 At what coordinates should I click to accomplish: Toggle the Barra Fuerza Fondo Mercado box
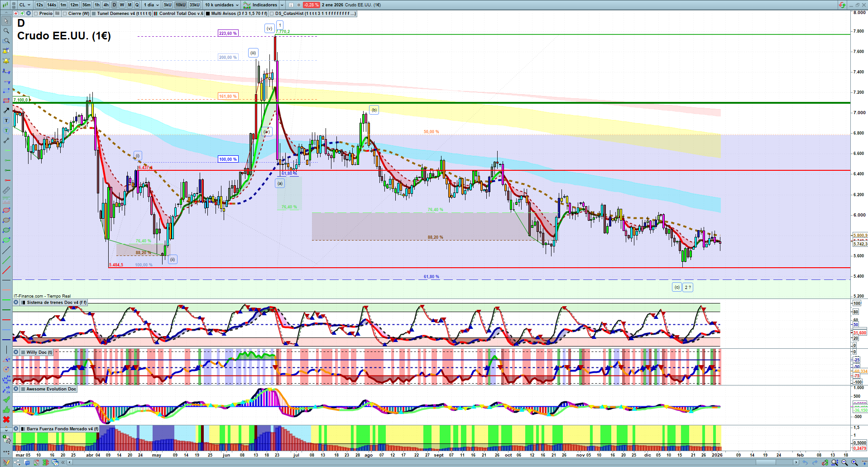coord(24,428)
